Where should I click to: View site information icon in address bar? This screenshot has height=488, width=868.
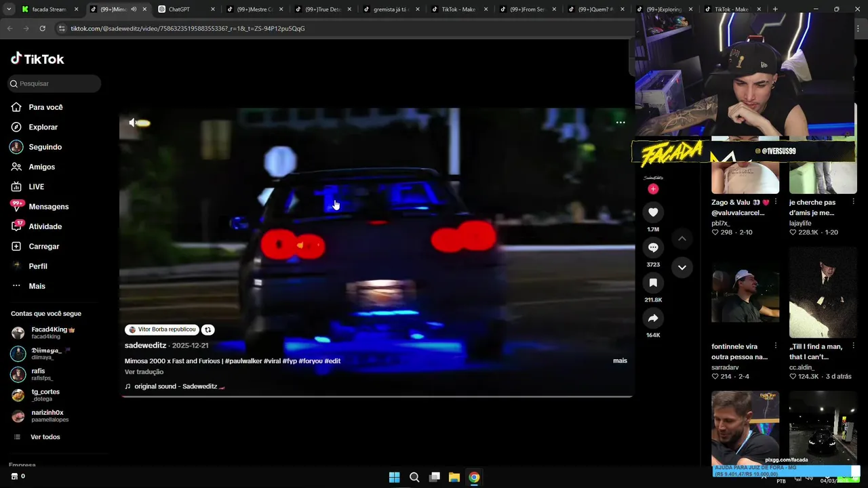(62, 28)
